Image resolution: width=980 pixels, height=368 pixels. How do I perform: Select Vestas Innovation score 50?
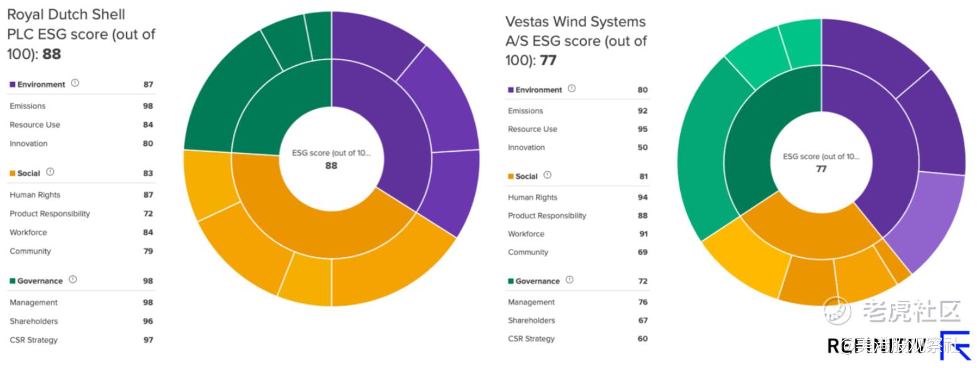point(642,147)
